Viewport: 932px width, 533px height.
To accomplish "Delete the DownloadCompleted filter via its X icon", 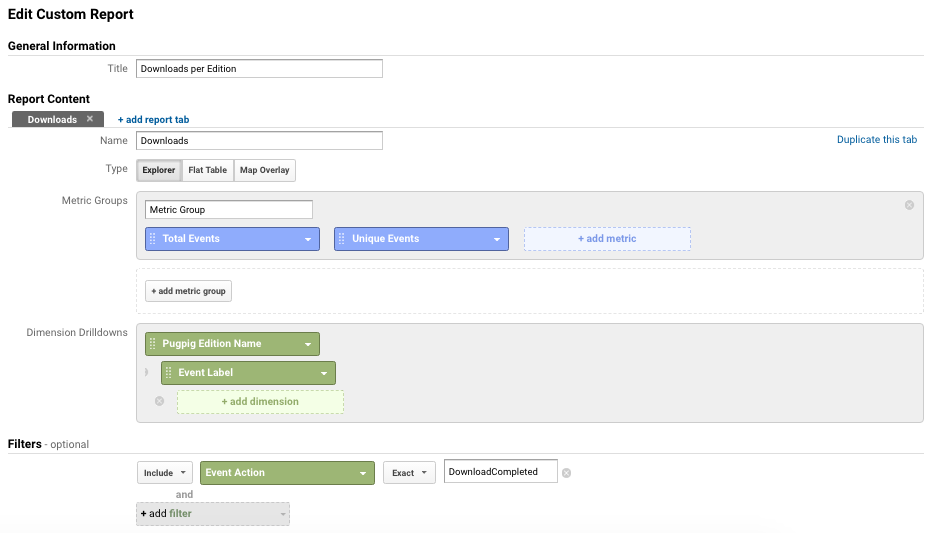I will point(566,473).
